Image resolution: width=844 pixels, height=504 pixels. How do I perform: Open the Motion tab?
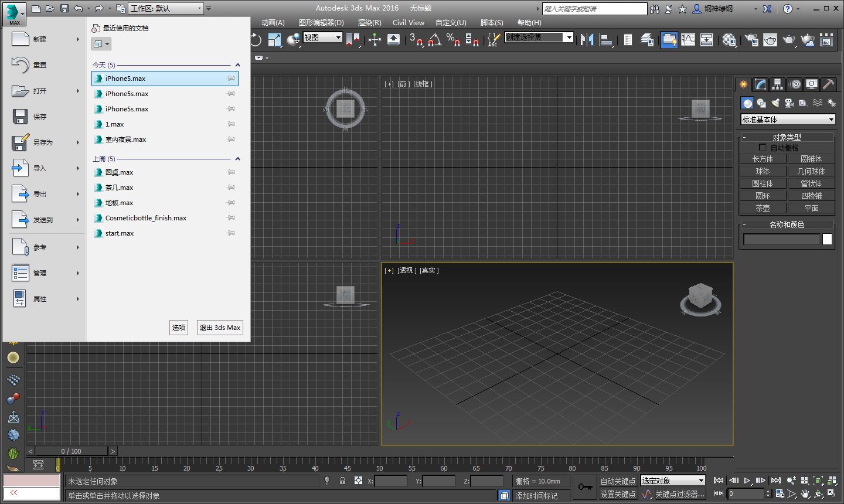click(x=795, y=84)
